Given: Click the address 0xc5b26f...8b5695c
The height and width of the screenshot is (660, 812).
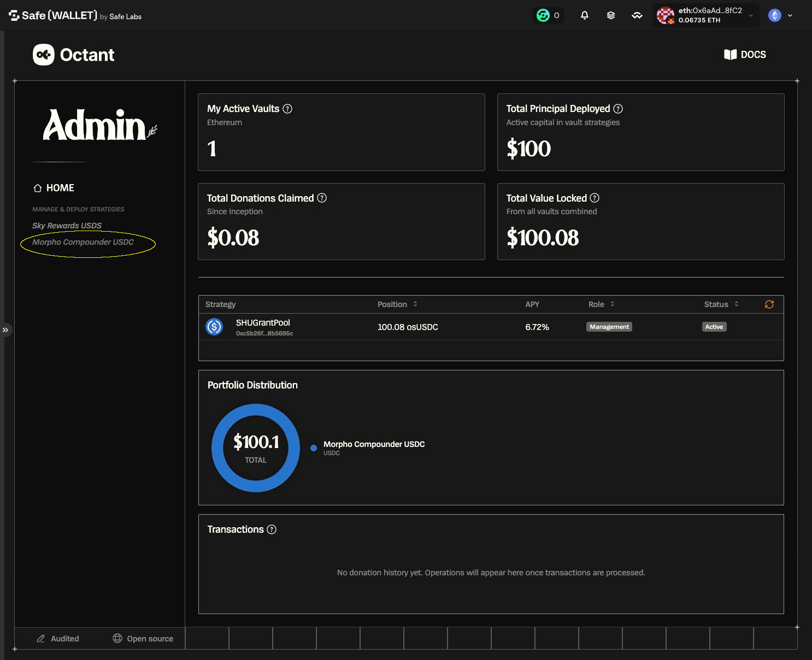Looking at the screenshot, I should [264, 333].
